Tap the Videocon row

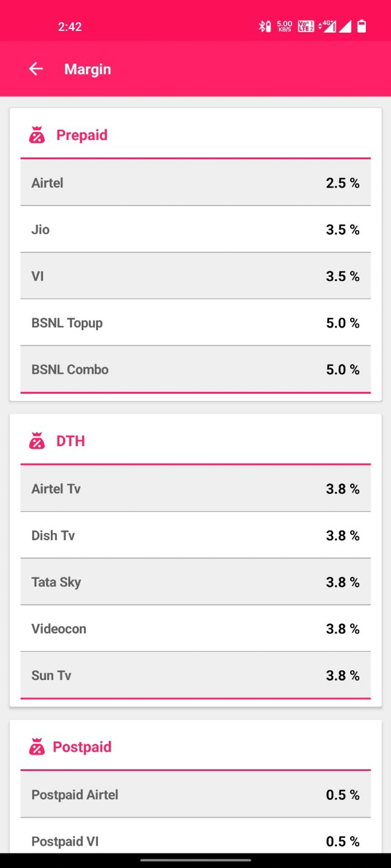click(195, 629)
